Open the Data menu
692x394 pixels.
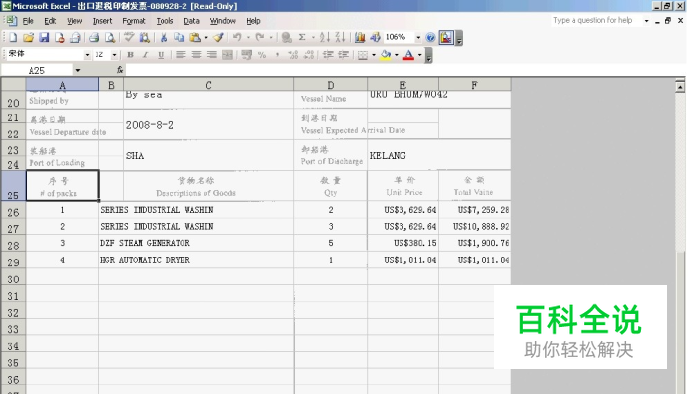coord(192,21)
